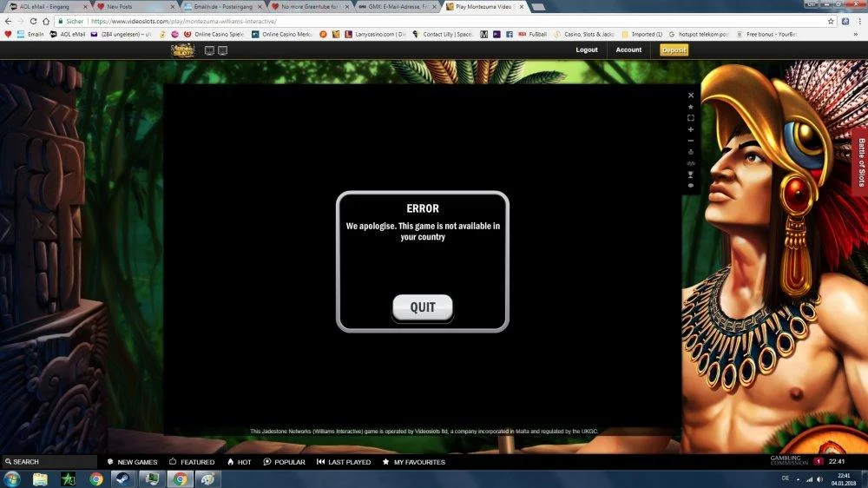
Task: Open Steam from the taskbar
Action: [x=123, y=479]
